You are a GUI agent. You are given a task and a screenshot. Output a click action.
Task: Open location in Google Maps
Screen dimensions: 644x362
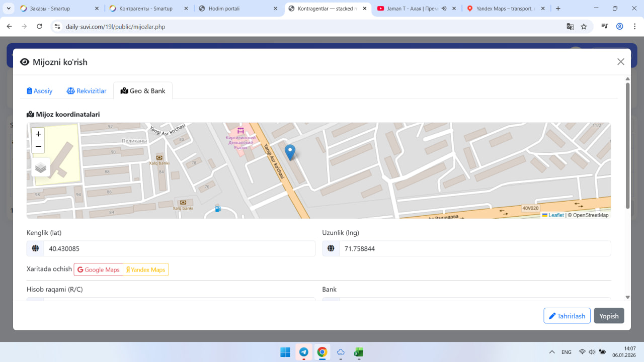99,270
